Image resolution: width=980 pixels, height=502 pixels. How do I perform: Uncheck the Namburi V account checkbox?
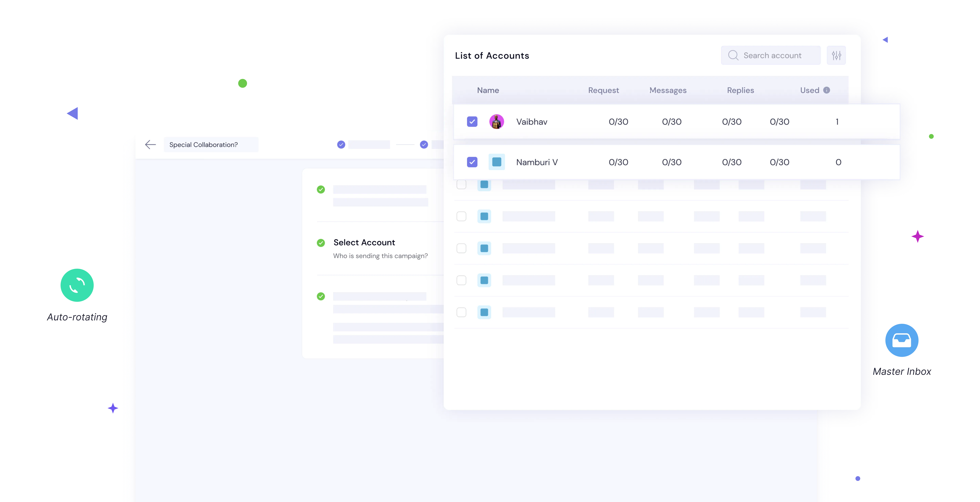tap(472, 162)
